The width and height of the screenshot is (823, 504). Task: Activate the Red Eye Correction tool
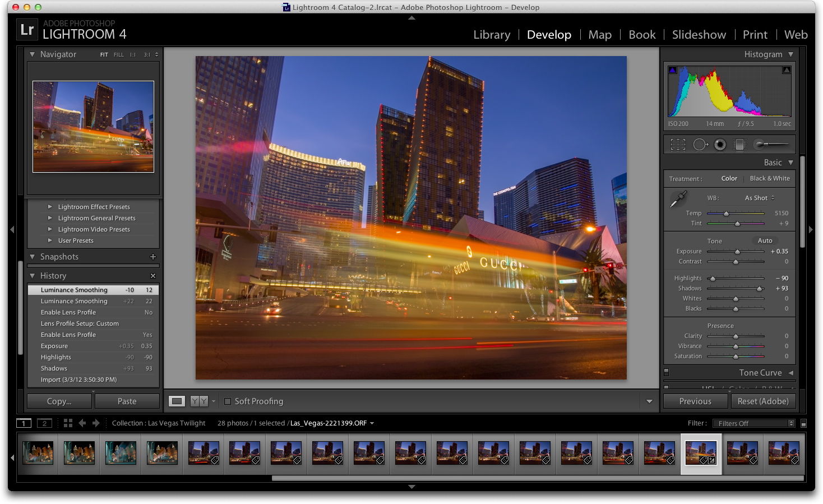(x=720, y=145)
